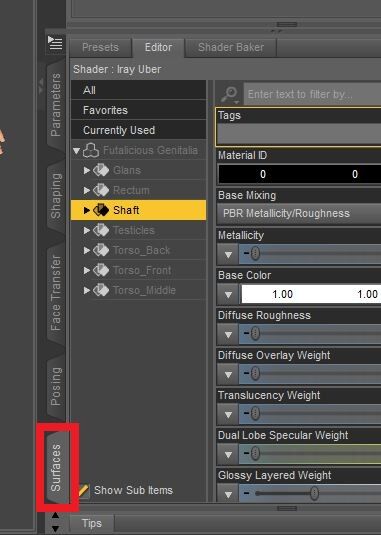Click the Shaft surface material icon
Image resolution: width=381 pixels, height=535 pixels.
[101, 210]
